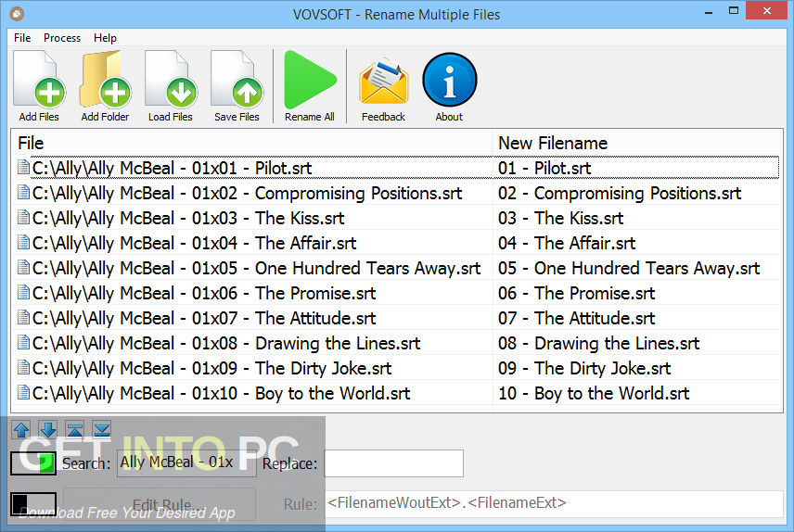Start renaming with the Rename All play icon

(310, 80)
